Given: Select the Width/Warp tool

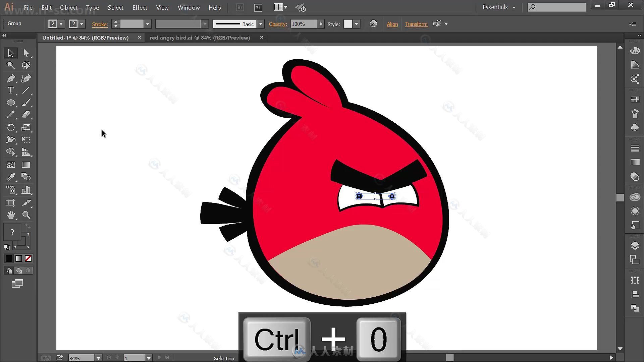Looking at the screenshot, I should click(11, 139).
